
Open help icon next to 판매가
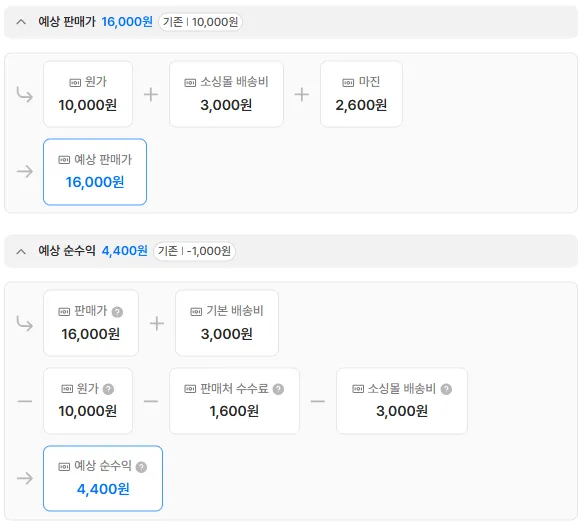[117, 312]
